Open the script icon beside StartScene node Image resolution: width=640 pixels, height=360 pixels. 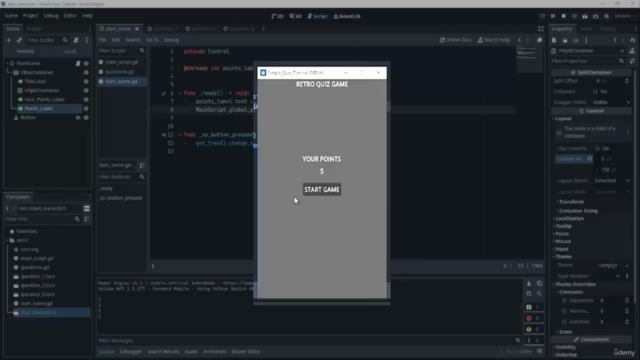click(x=78, y=63)
